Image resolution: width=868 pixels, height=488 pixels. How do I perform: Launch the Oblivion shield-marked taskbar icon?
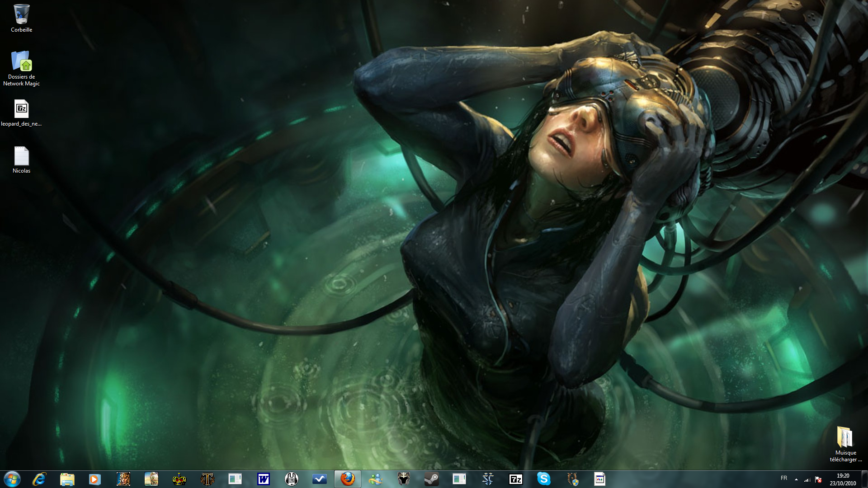(x=572, y=479)
